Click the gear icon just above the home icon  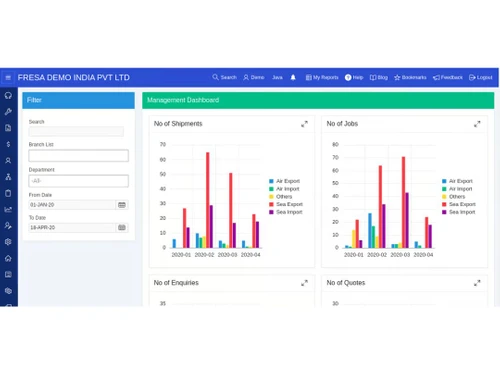coord(8,242)
